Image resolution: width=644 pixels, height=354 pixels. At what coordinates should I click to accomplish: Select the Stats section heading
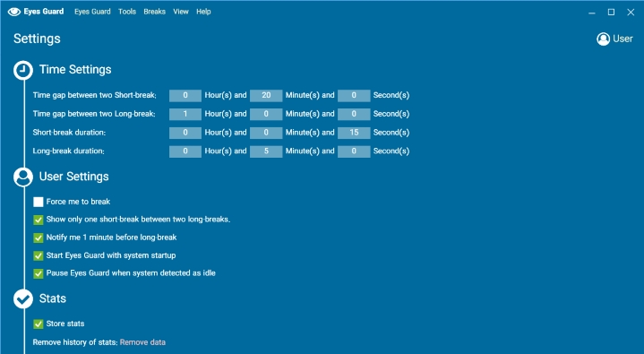tap(53, 298)
